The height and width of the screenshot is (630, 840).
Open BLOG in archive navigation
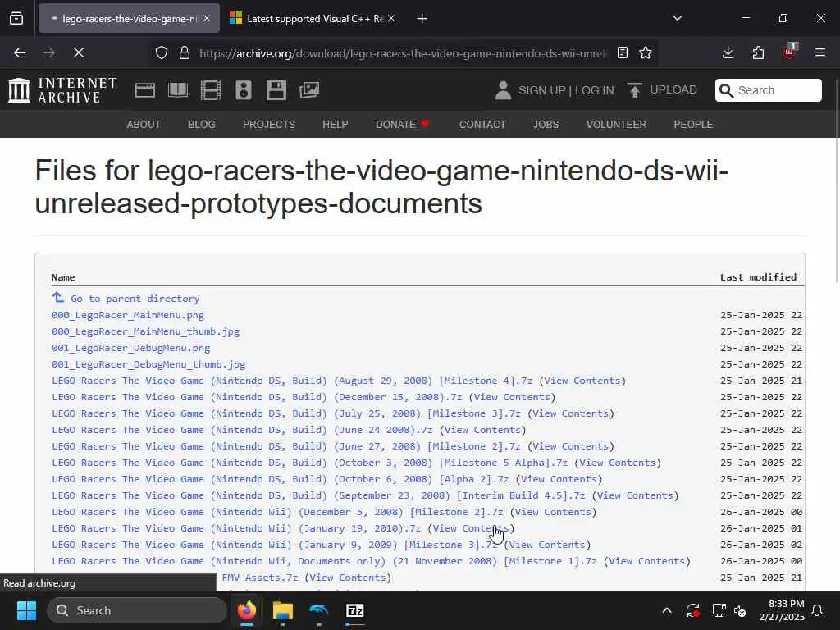(202, 125)
